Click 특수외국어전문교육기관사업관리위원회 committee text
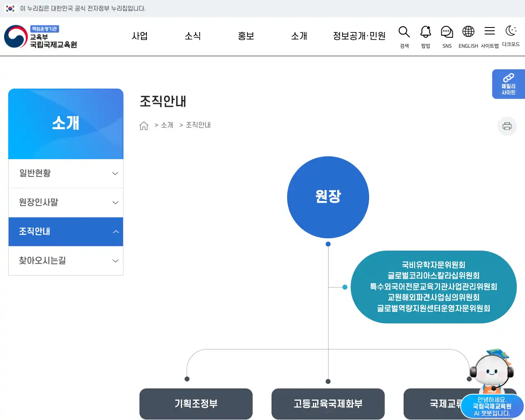 click(434, 287)
